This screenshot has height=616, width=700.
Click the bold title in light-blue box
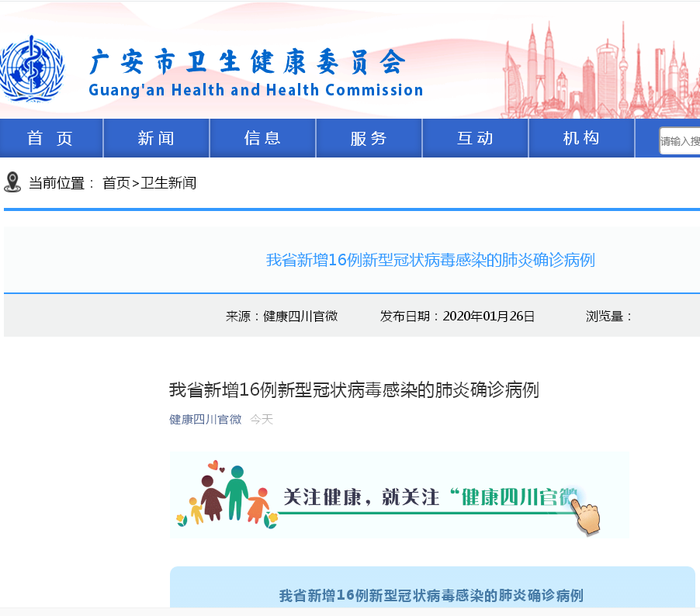pyautogui.click(x=431, y=596)
